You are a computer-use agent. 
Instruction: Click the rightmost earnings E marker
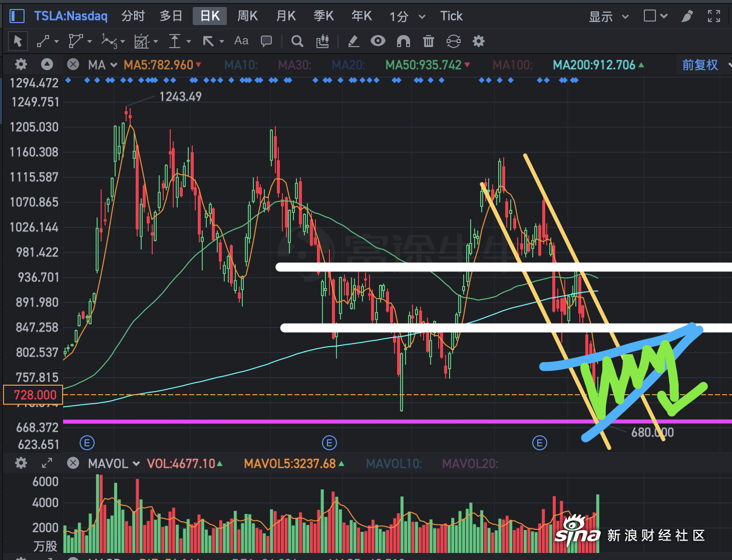[x=540, y=443]
